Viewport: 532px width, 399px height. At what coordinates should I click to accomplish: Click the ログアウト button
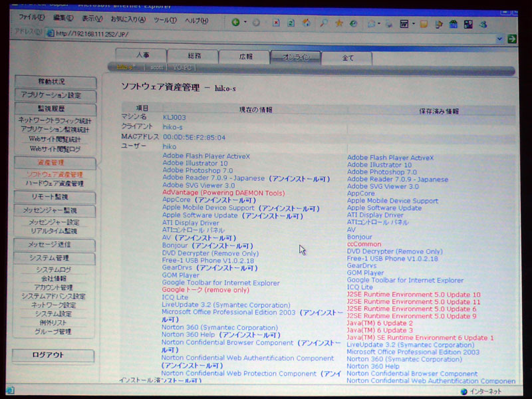[53, 355]
